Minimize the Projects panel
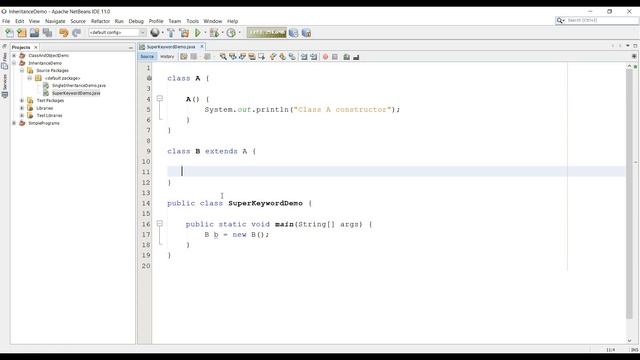Image resolution: width=640 pixels, height=360 pixels. pos(131,48)
